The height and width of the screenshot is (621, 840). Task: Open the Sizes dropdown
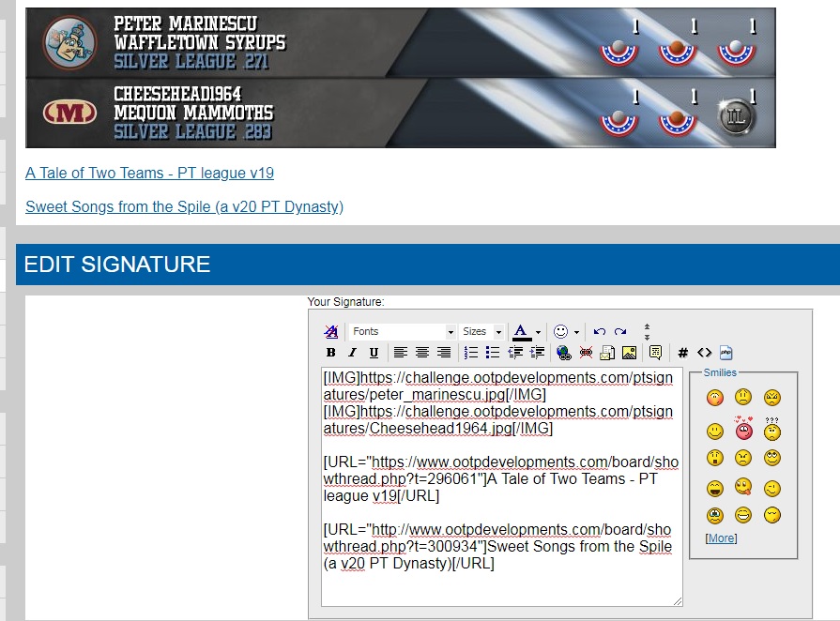(482, 332)
